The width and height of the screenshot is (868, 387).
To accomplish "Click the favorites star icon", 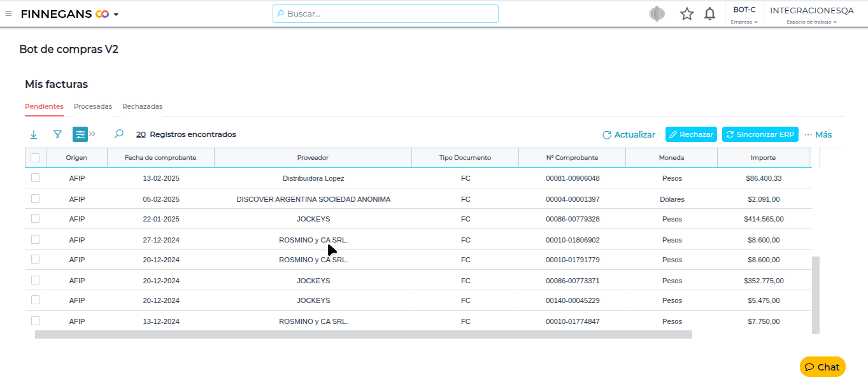I will pos(687,14).
